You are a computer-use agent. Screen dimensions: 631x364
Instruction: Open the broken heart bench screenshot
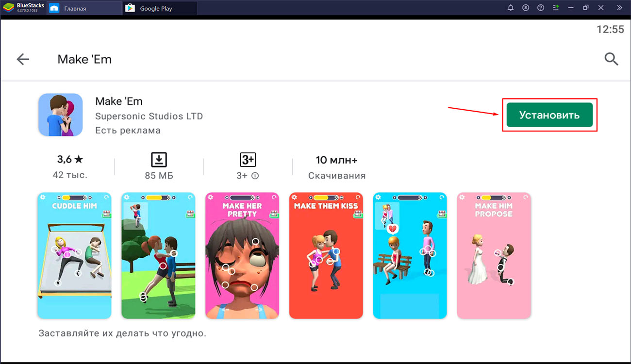point(410,256)
